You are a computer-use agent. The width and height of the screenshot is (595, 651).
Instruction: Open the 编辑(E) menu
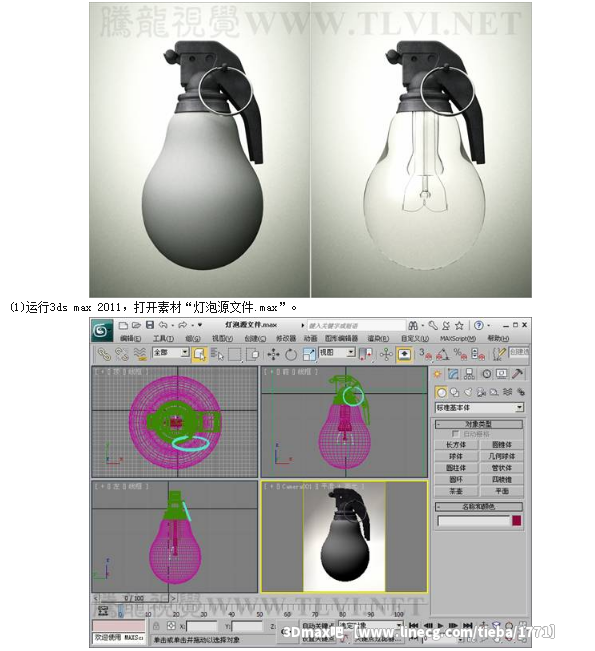(131, 338)
